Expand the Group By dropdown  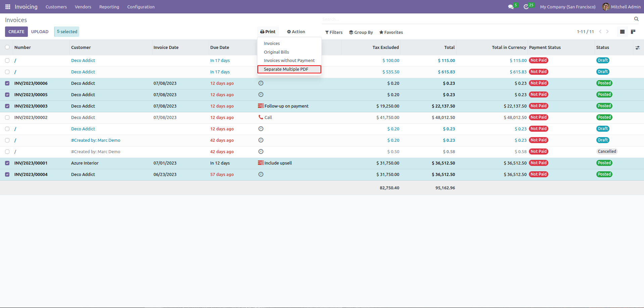pyautogui.click(x=361, y=33)
